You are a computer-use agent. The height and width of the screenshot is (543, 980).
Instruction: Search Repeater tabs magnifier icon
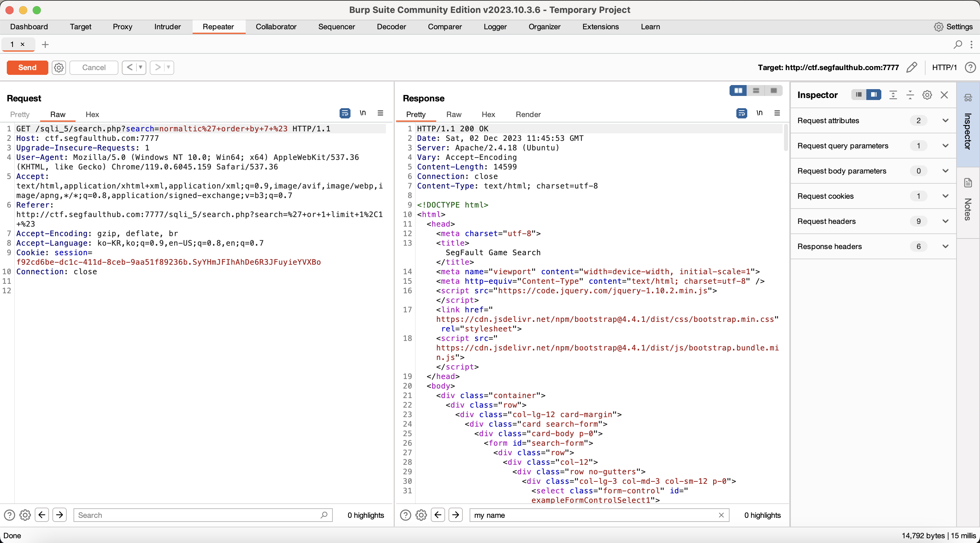click(x=958, y=45)
